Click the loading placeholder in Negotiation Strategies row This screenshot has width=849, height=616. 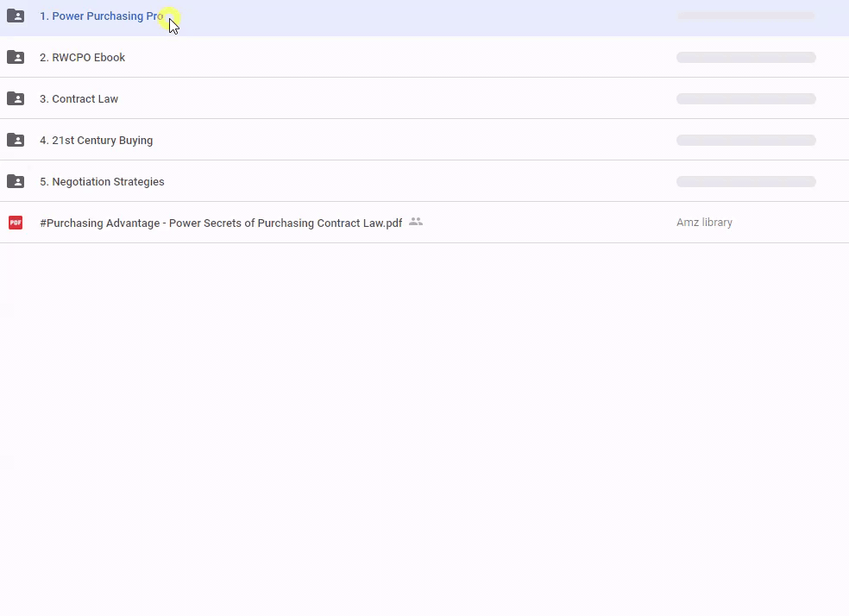745,182
